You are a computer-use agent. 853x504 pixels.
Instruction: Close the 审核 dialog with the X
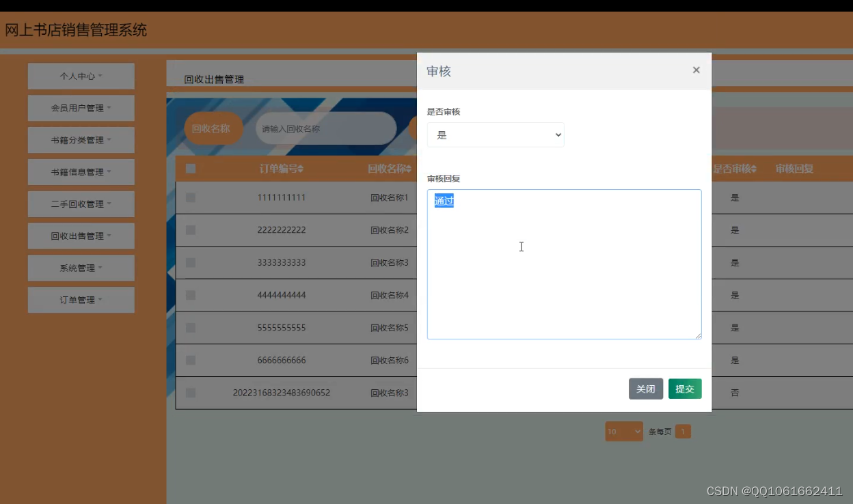pyautogui.click(x=696, y=70)
